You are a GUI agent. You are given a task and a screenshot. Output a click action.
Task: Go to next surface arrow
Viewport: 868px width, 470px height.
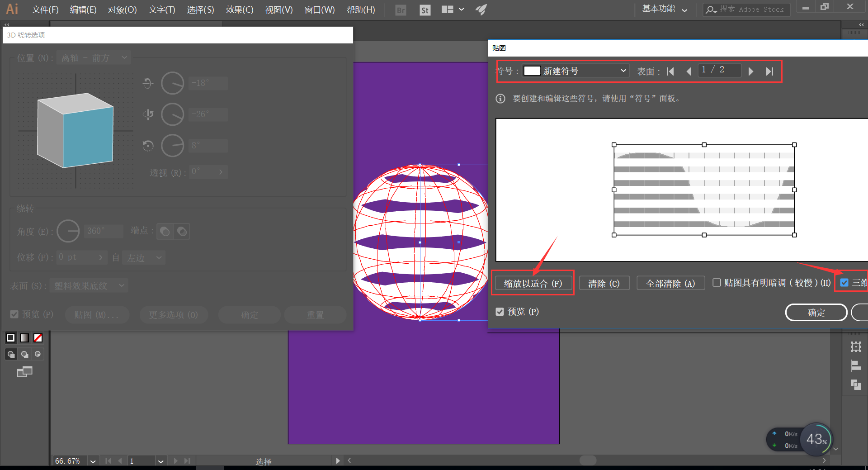751,71
